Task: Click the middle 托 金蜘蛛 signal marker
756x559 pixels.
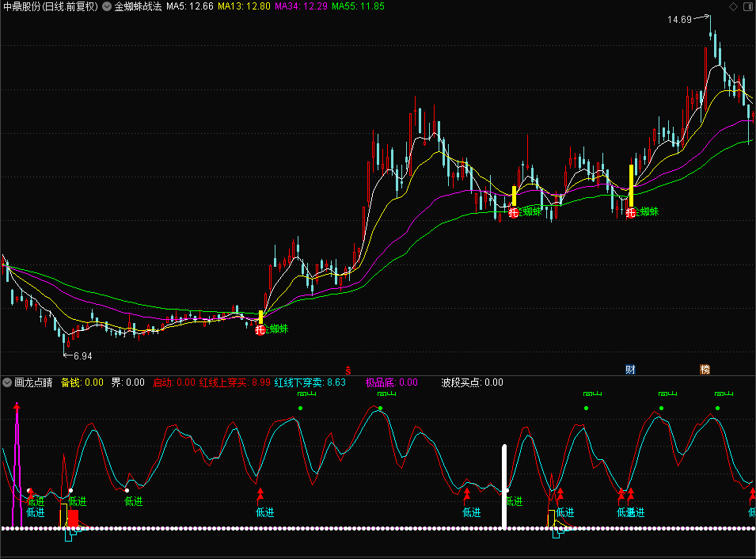Action: point(513,212)
